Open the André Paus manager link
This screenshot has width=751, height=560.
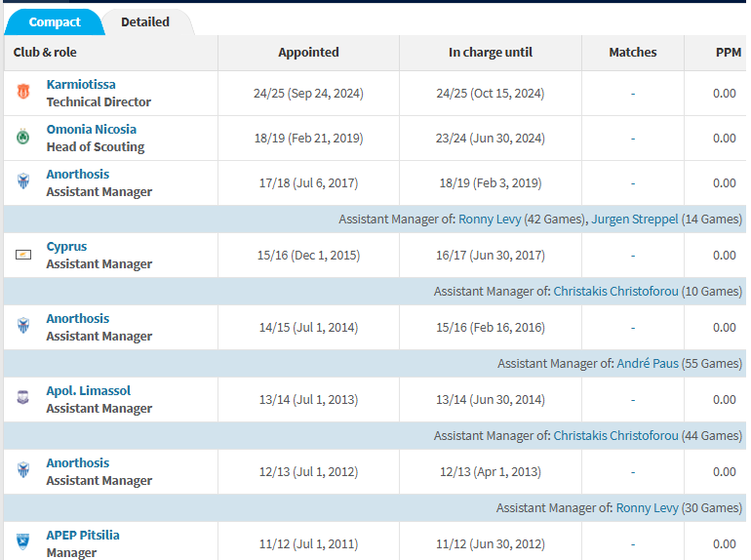tap(648, 364)
